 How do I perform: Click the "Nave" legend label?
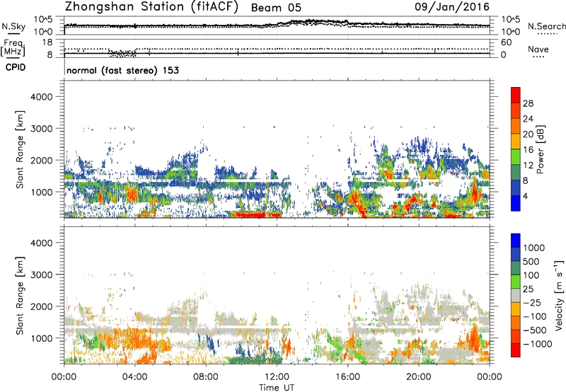tap(538, 50)
